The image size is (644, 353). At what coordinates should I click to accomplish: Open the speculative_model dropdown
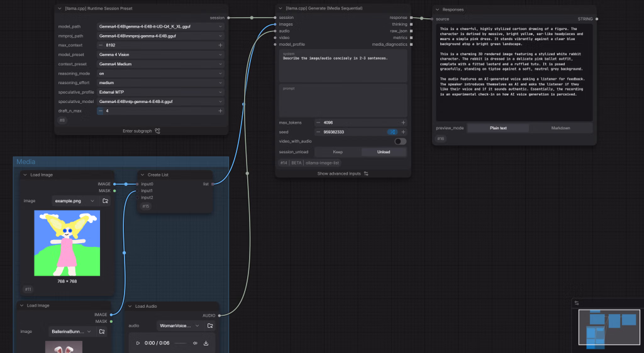(x=160, y=102)
